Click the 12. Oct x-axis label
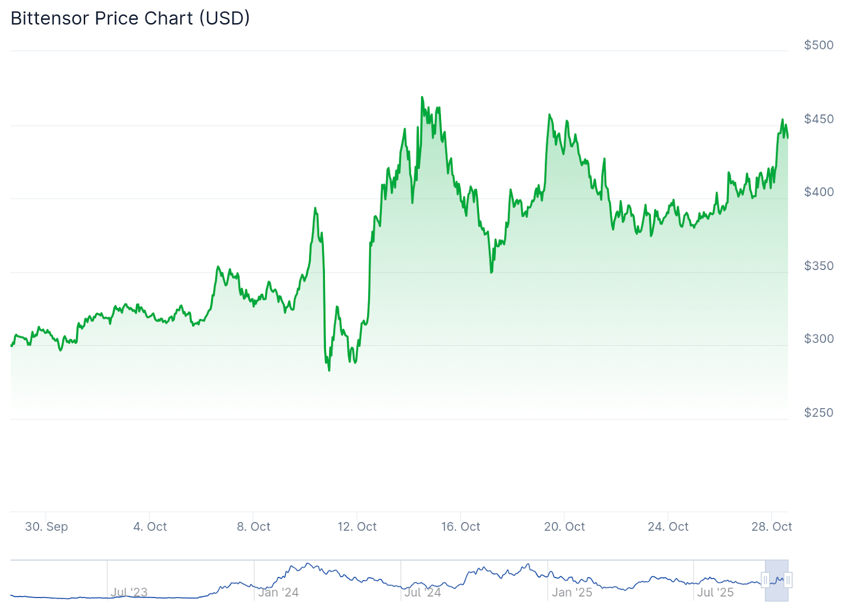Screen dimensions: 844x616 click(357, 526)
